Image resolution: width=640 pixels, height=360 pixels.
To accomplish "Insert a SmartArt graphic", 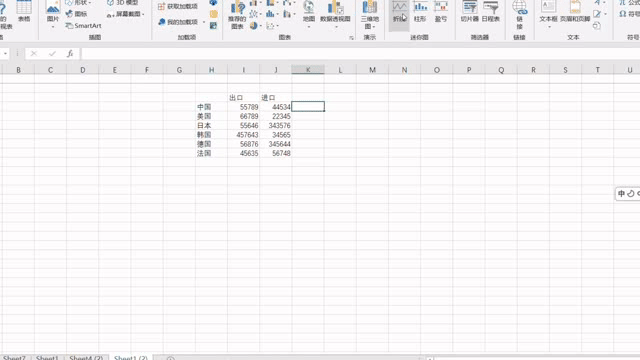I will coord(83,25).
